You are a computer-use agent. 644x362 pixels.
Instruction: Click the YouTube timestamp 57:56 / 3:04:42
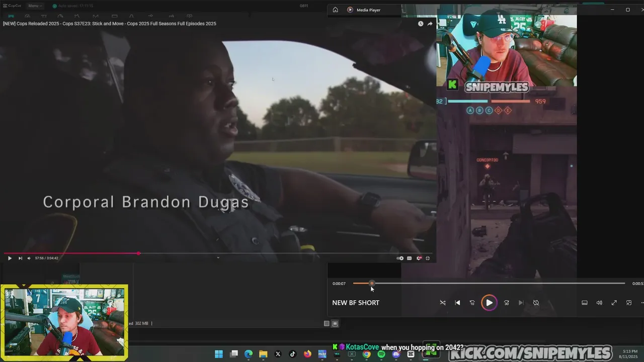[47, 258]
